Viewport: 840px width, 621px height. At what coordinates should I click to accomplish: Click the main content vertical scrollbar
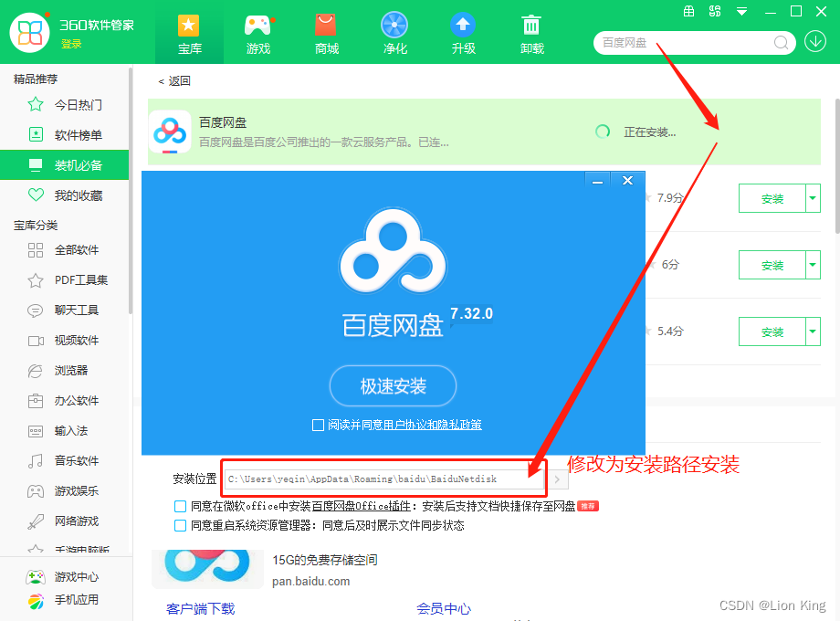(836, 166)
